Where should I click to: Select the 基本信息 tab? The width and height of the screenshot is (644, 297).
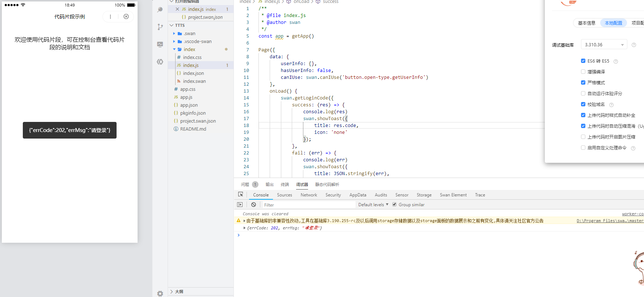(x=586, y=23)
